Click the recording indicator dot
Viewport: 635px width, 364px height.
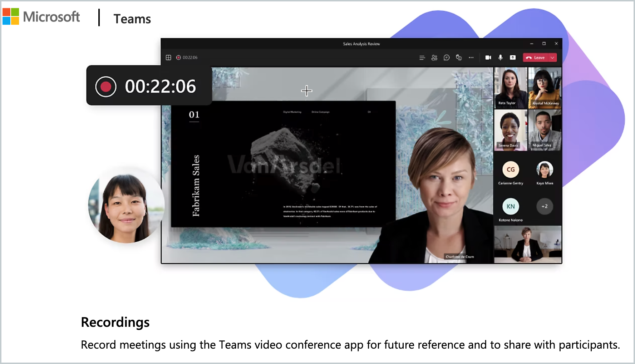click(179, 57)
